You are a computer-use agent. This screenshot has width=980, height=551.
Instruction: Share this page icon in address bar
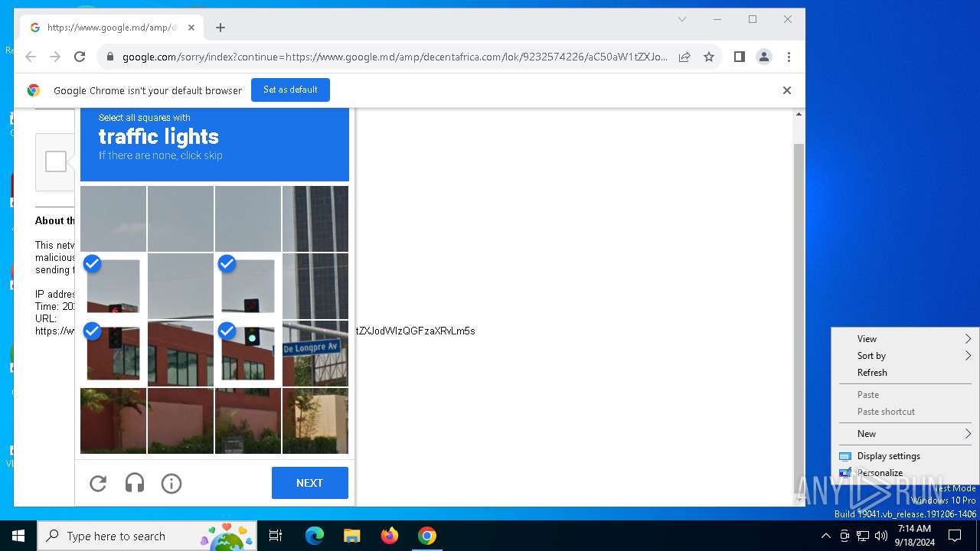pos(684,57)
